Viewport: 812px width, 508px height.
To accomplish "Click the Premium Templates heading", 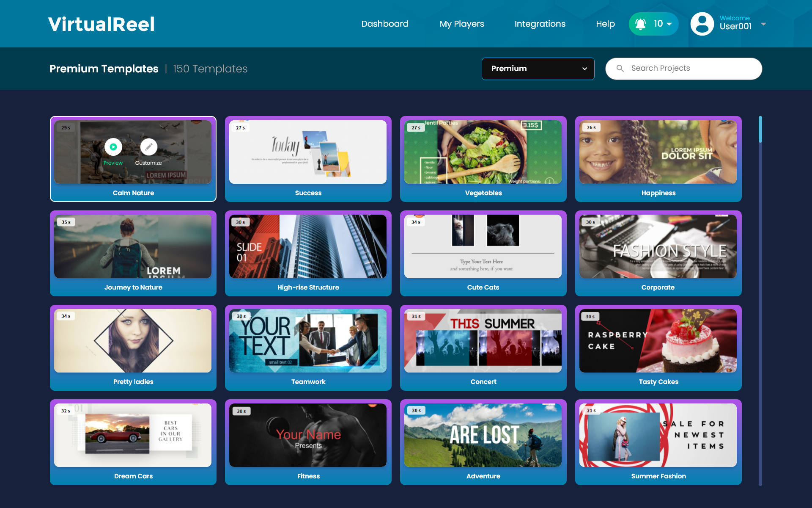I will pyautogui.click(x=104, y=69).
